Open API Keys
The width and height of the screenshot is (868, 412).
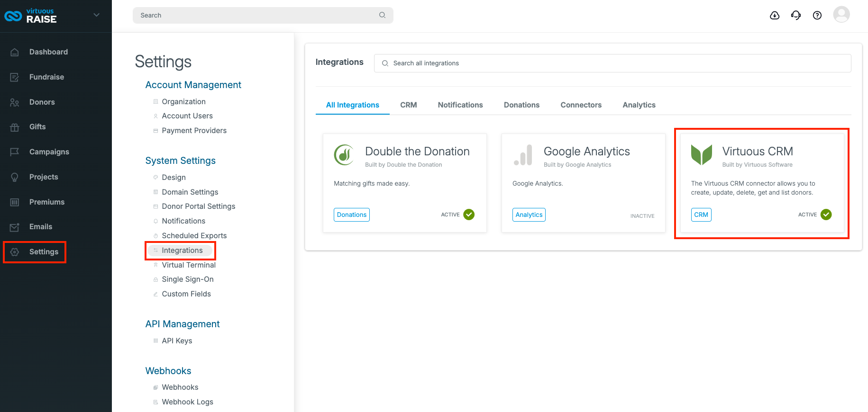point(177,341)
